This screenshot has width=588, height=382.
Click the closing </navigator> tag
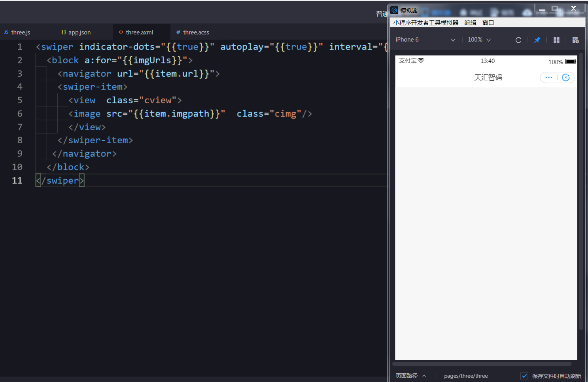click(x=84, y=154)
